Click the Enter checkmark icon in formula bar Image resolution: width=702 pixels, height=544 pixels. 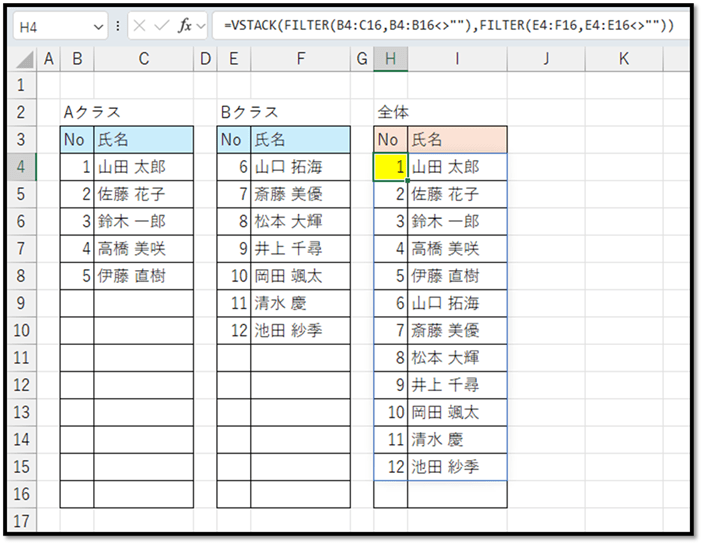161,25
